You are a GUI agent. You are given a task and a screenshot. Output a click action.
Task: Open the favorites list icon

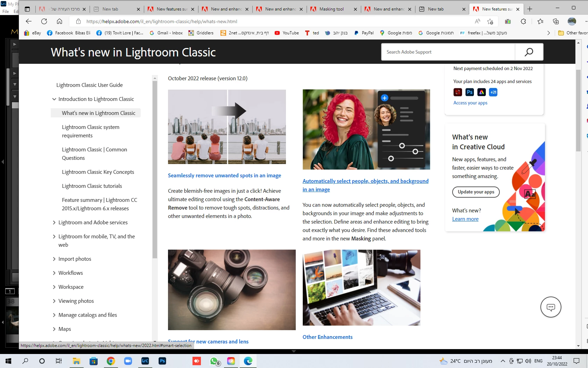540,21
